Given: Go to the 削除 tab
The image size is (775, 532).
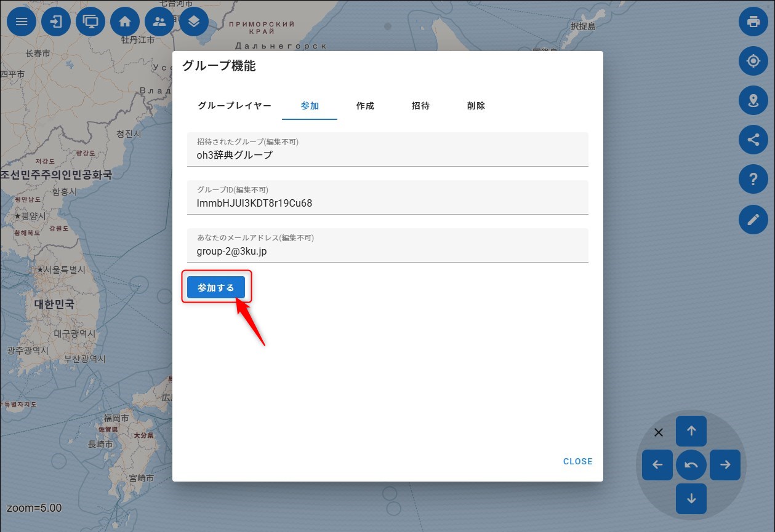Looking at the screenshot, I should (476, 106).
